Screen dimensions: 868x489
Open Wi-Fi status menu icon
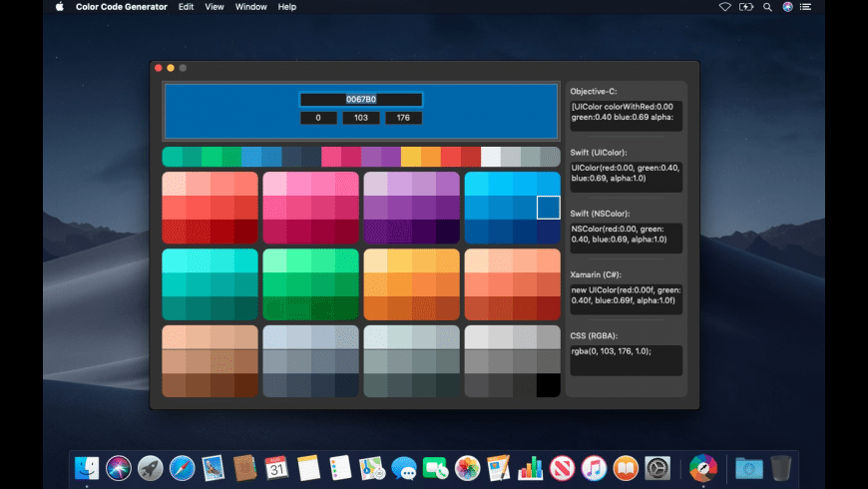[724, 7]
